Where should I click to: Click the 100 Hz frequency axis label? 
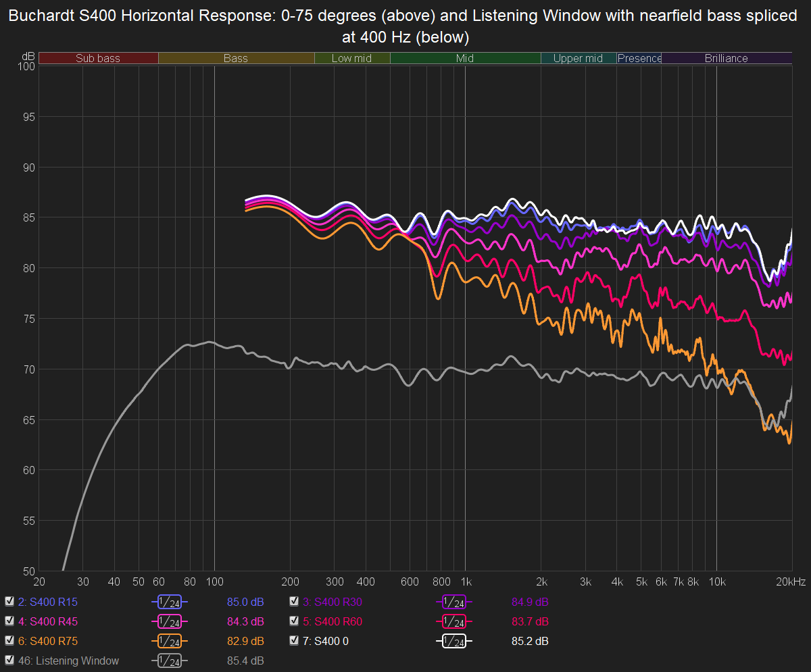tap(214, 581)
